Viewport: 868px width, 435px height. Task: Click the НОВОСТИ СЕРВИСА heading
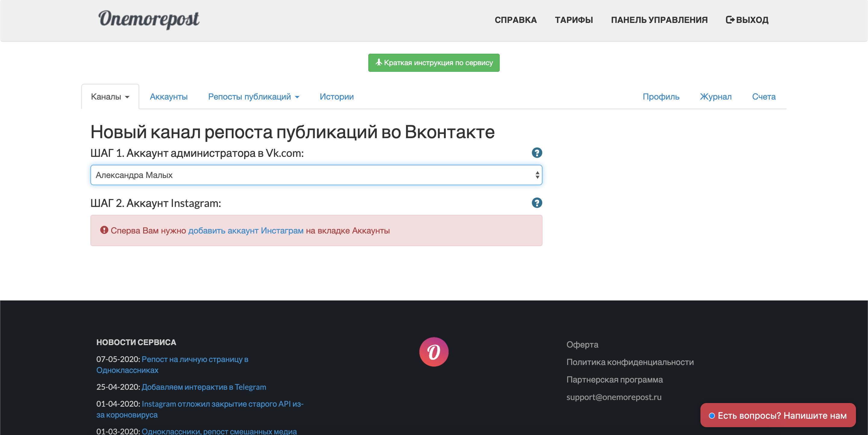tap(136, 343)
